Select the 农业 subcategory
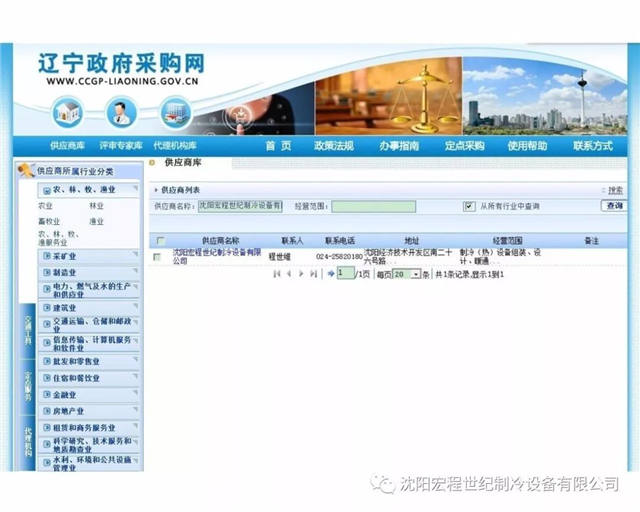The width and height of the screenshot is (640, 512). (45, 206)
